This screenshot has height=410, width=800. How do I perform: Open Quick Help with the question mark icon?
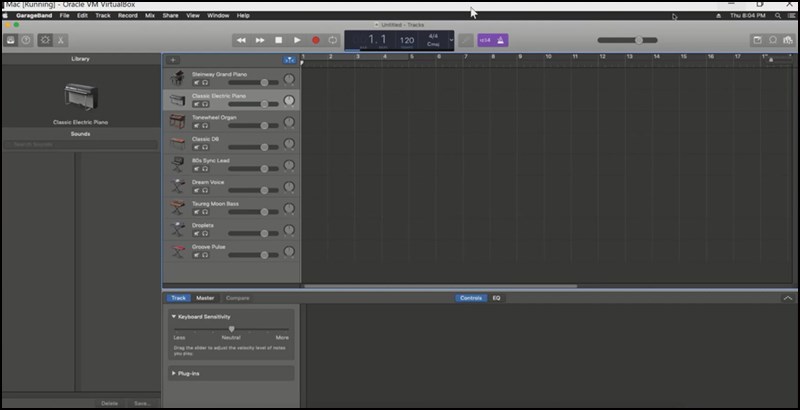(26, 40)
